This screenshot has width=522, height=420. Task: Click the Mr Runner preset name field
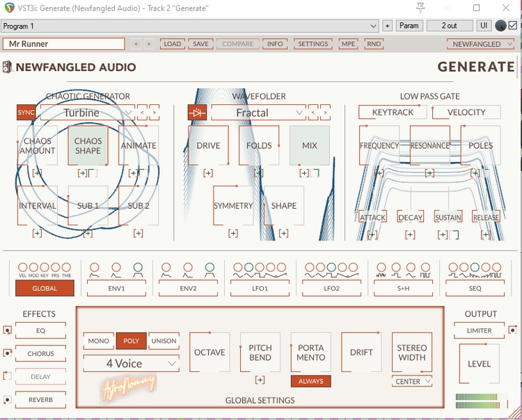[63, 44]
